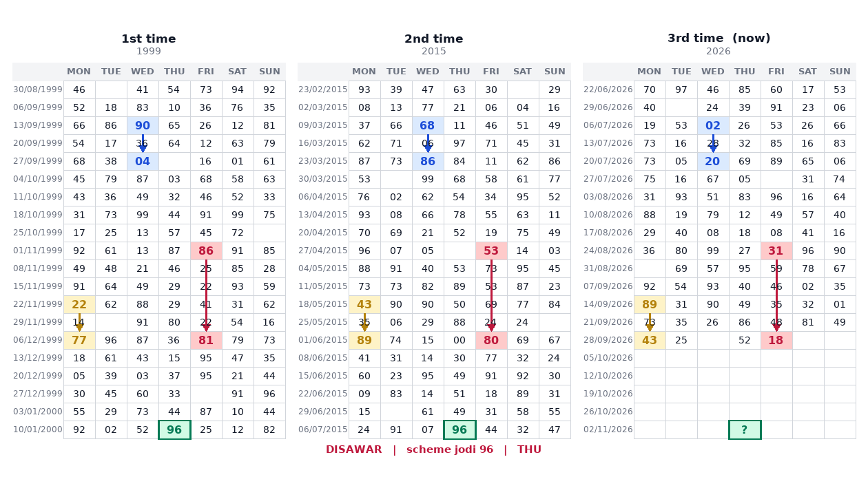The width and height of the screenshot is (868, 488).
Task: Click yellow highlighted 89 in 2026 table
Action: (x=650, y=304)
